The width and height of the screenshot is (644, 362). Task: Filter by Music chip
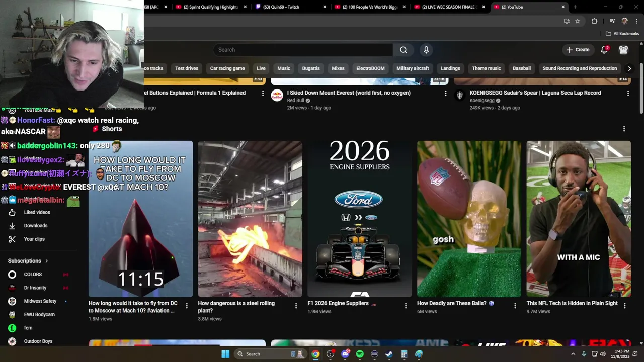tap(284, 68)
